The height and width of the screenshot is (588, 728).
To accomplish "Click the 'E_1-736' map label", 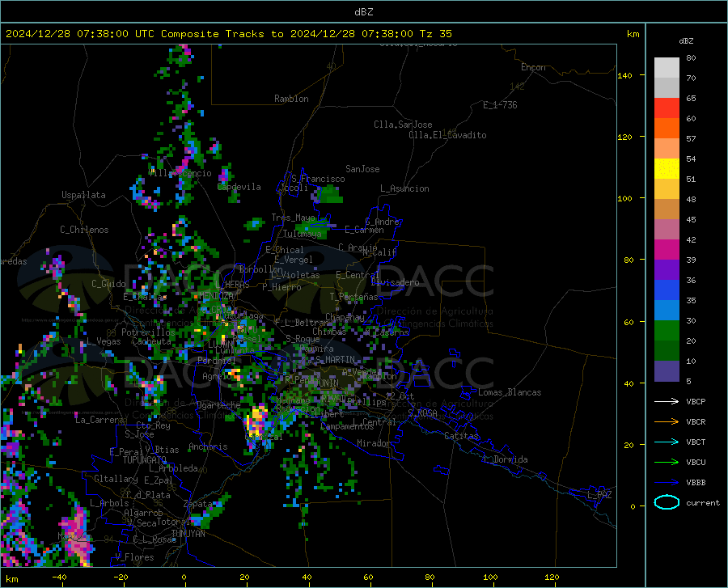I will 500,105.
